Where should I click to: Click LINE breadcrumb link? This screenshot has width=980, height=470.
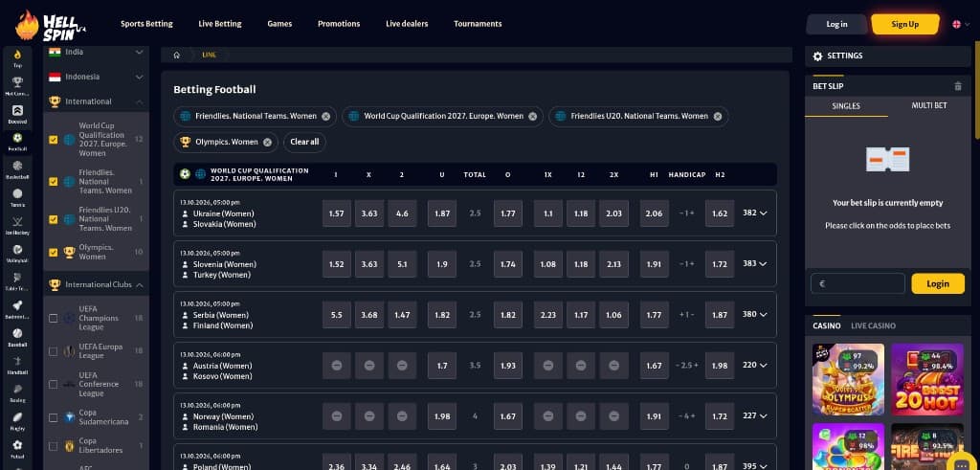pyautogui.click(x=210, y=55)
